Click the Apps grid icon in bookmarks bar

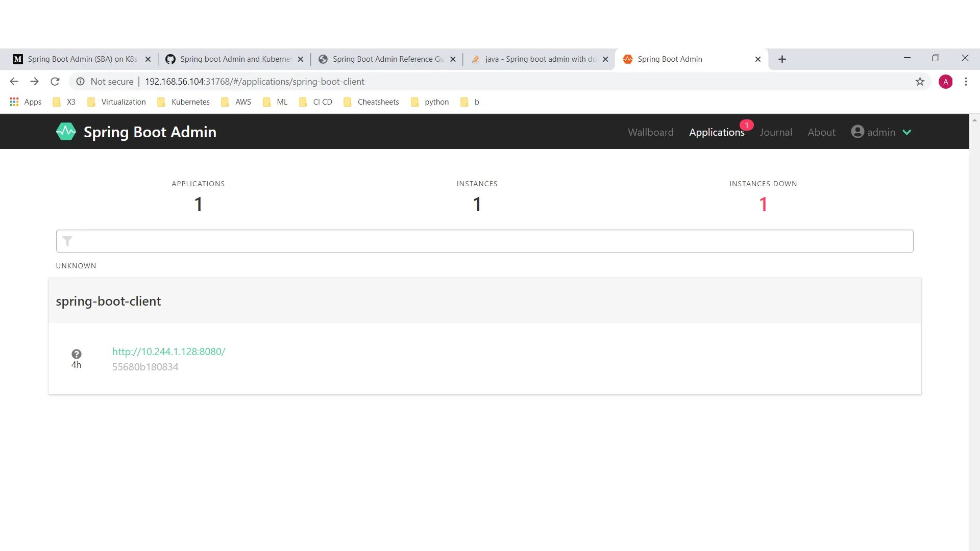click(x=14, y=102)
